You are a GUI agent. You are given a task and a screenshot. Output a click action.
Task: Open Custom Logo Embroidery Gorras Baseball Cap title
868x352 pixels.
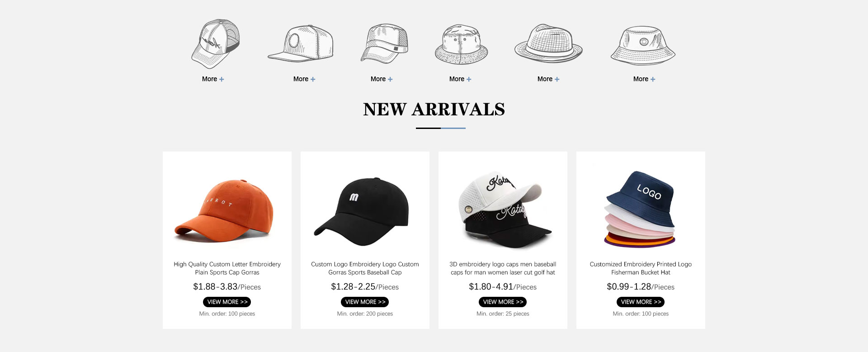tap(365, 268)
